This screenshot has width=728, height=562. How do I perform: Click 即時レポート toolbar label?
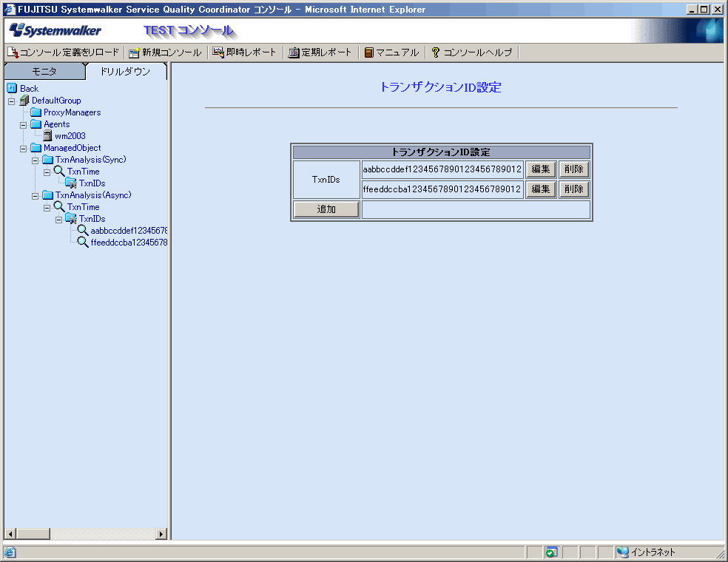pos(252,53)
